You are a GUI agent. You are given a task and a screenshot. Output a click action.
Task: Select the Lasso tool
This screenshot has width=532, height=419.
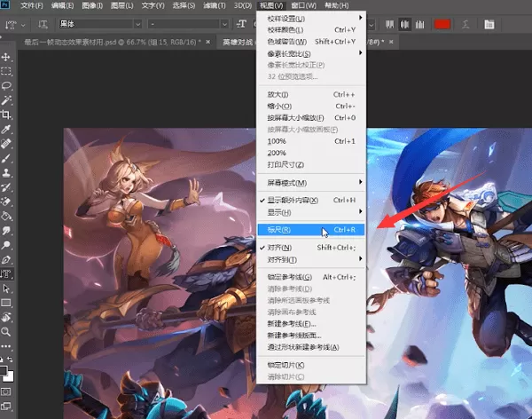[6, 85]
